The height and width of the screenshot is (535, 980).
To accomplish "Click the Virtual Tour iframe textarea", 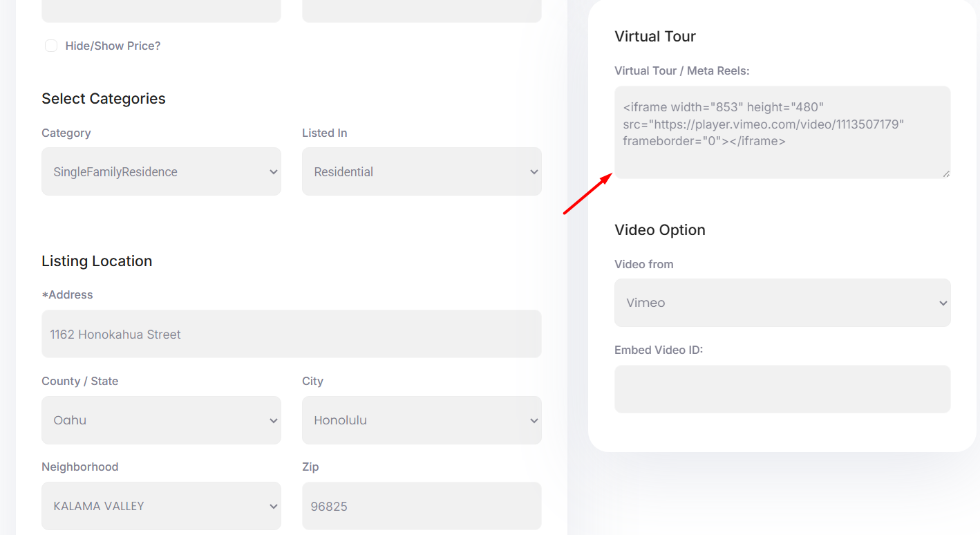I will pos(782,132).
